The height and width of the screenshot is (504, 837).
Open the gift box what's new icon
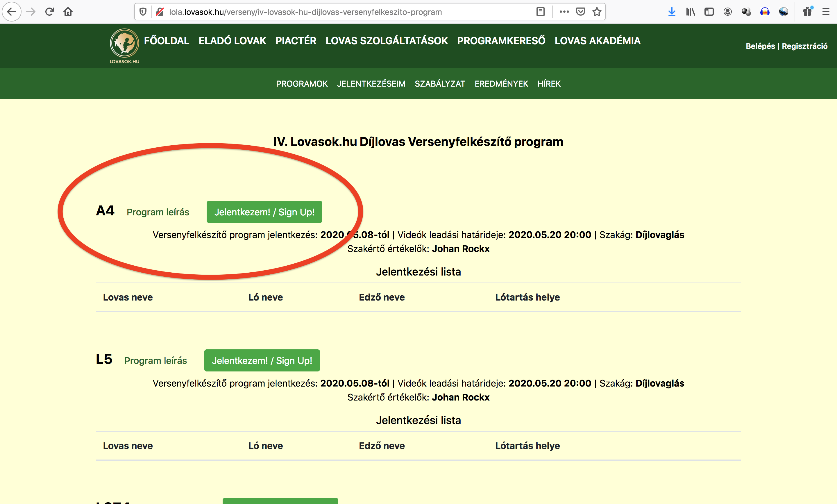(x=808, y=12)
